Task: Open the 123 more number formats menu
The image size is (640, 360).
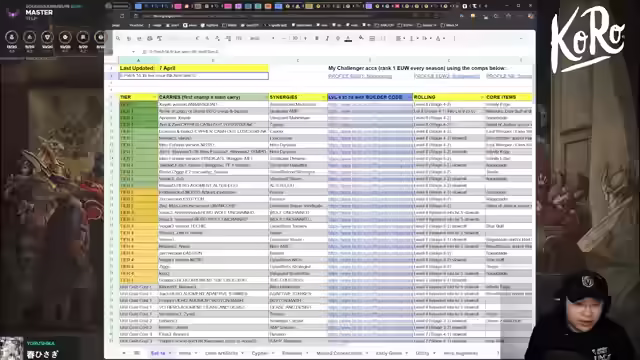Action: [239, 38]
